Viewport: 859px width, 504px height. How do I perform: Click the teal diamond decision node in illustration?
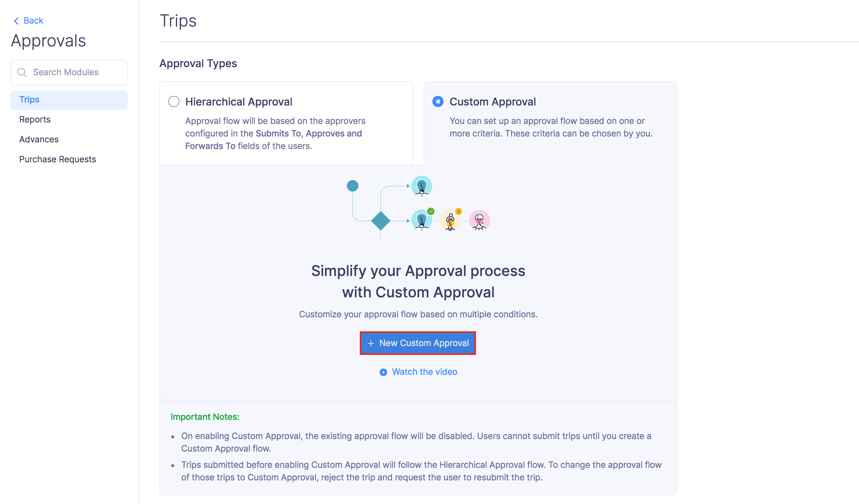click(x=380, y=221)
